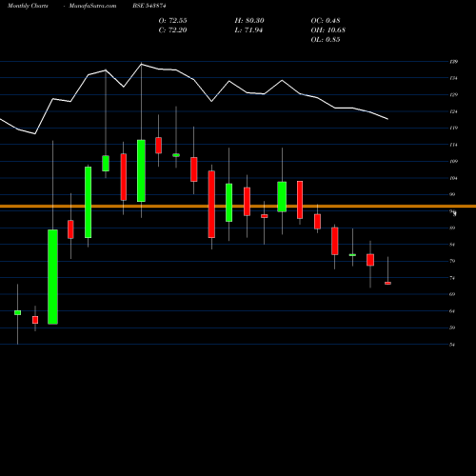Click the high price "H: 80.30"
This screenshot has height=476, width=476.
[x=249, y=21]
